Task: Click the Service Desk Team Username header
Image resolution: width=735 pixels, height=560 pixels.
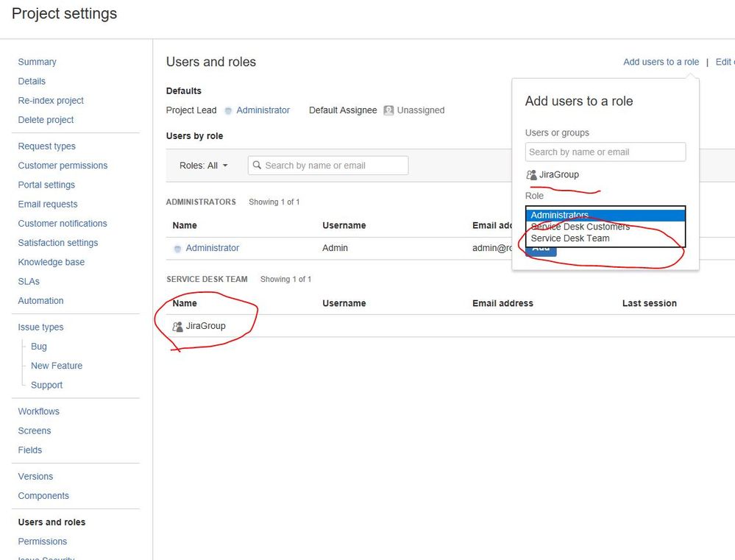Action: click(x=344, y=303)
